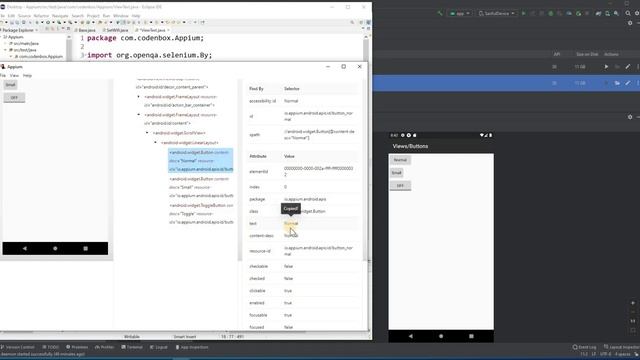
Task: Open Appium window File menu
Action: click(x=3, y=76)
